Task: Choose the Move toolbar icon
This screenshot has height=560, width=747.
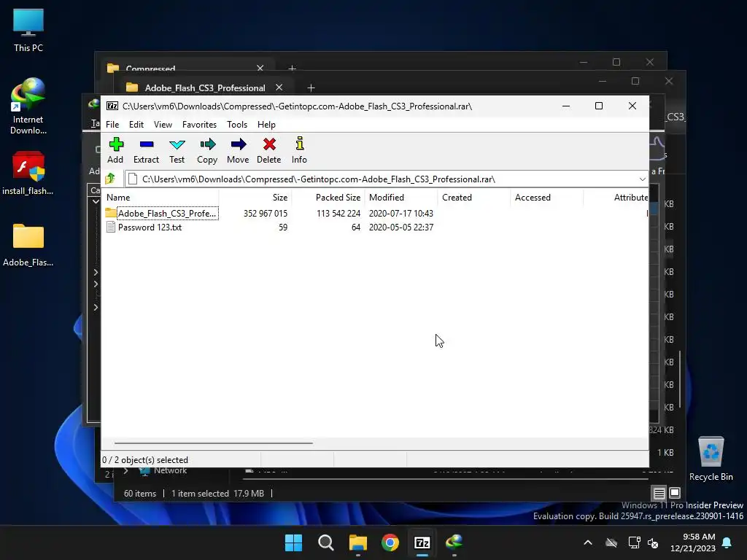Action: coord(239,150)
